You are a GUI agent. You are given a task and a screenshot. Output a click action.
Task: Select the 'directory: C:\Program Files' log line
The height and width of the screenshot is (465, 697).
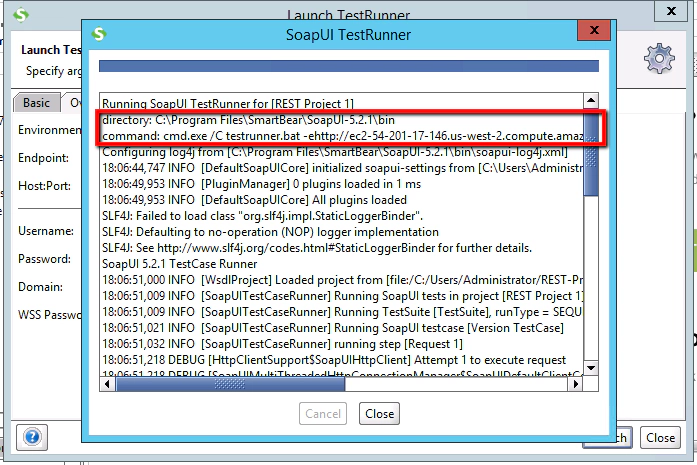[248, 120]
